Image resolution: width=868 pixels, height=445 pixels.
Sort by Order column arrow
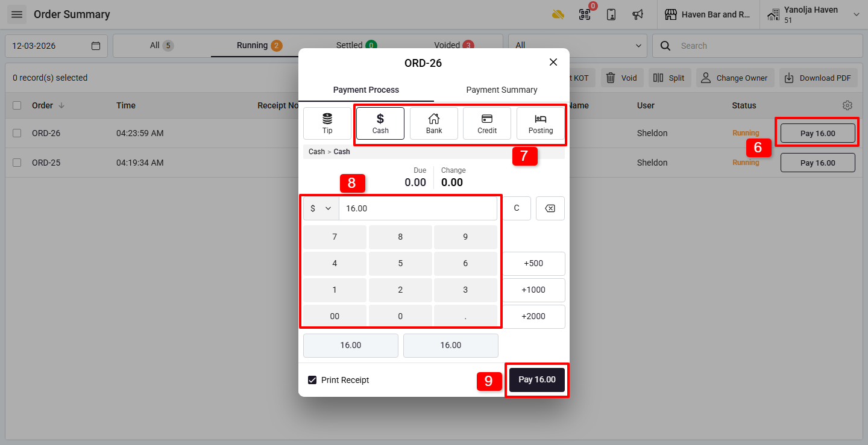pyautogui.click(x=61, y=105)
